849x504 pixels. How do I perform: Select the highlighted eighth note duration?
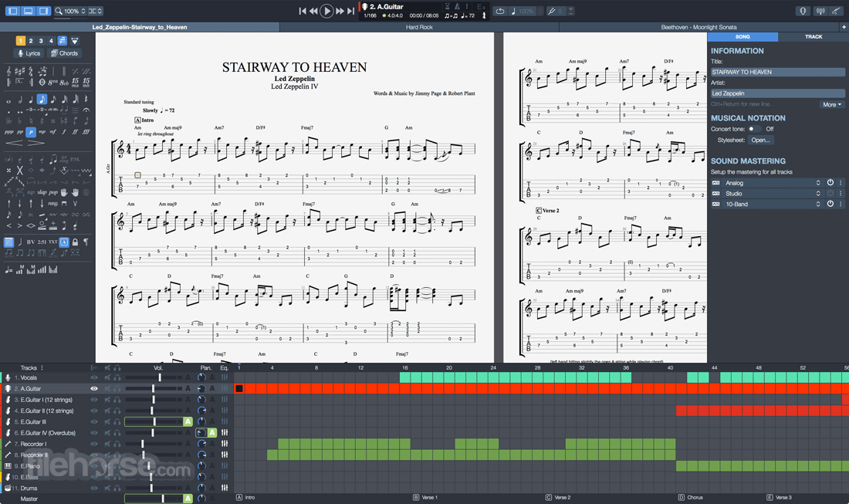coord(42,99)
